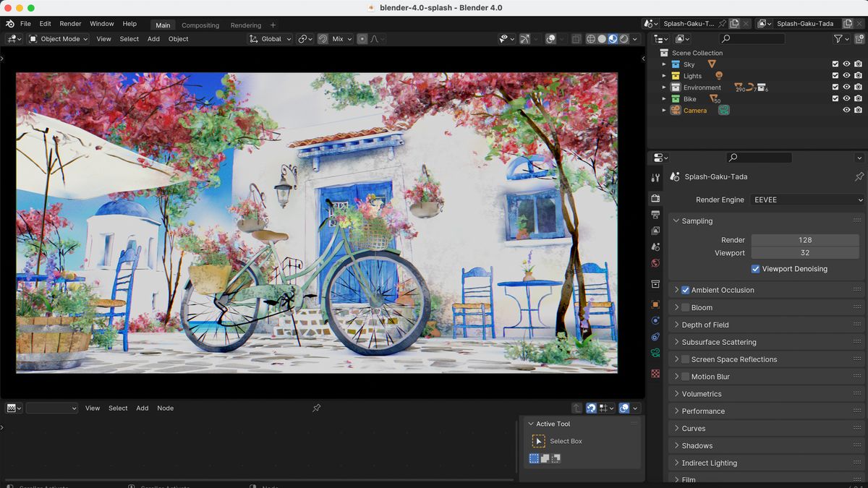The image size is (868, 488).
Task: Uncheck the Bike collection checkbox
Action: tap(835, 98)
